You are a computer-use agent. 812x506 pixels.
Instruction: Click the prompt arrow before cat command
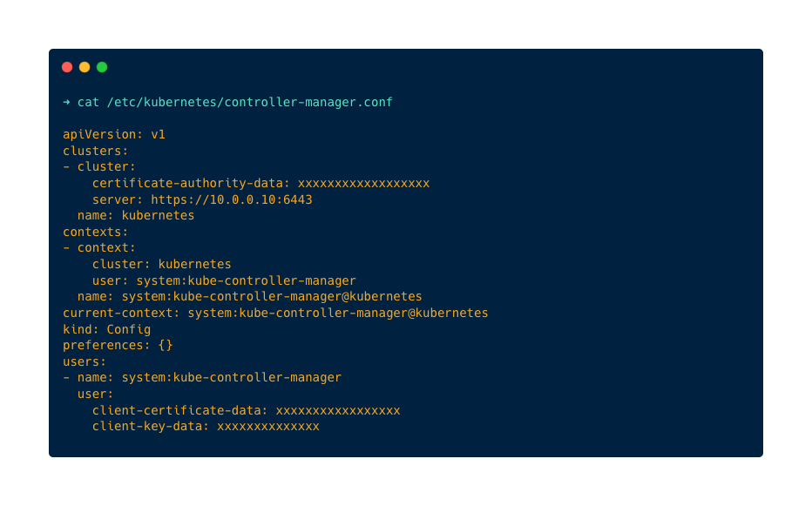point(66,102)
